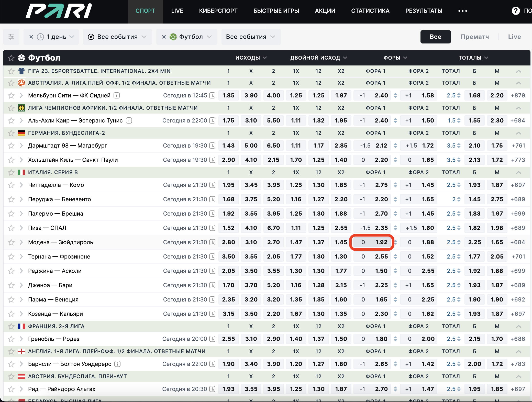Open the БЫСТРЫЕ ИГРЫ tab

click(x=276, y=11)
